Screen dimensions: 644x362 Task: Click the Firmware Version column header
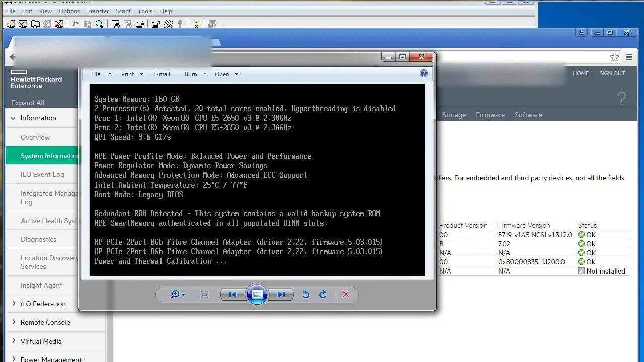[x=524, y=225]
